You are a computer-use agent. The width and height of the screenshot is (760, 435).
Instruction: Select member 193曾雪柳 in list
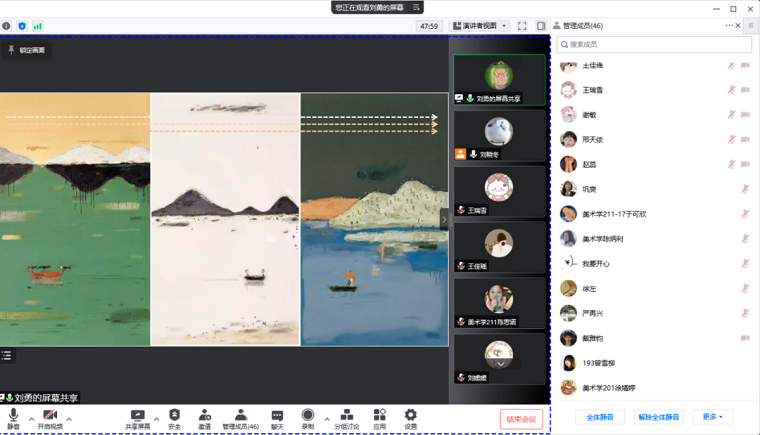click(x=654, y=363)
